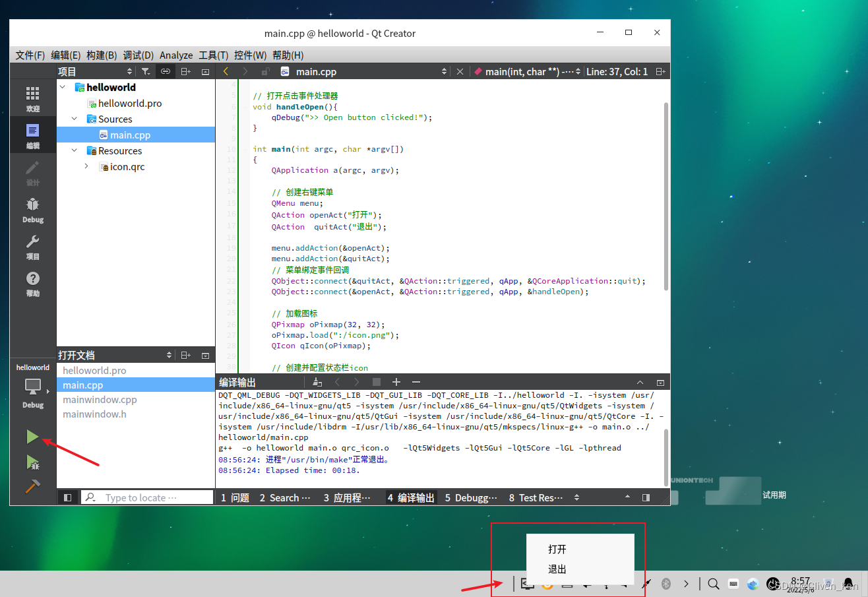Switch to the 8 Test Results tab
This screenshot has height=597, width=868.
536,497
